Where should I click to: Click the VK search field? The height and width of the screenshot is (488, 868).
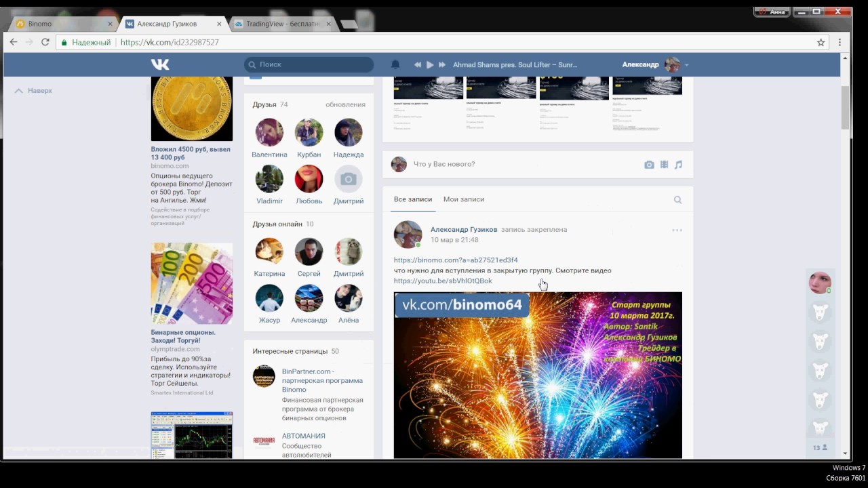(309, 64)
